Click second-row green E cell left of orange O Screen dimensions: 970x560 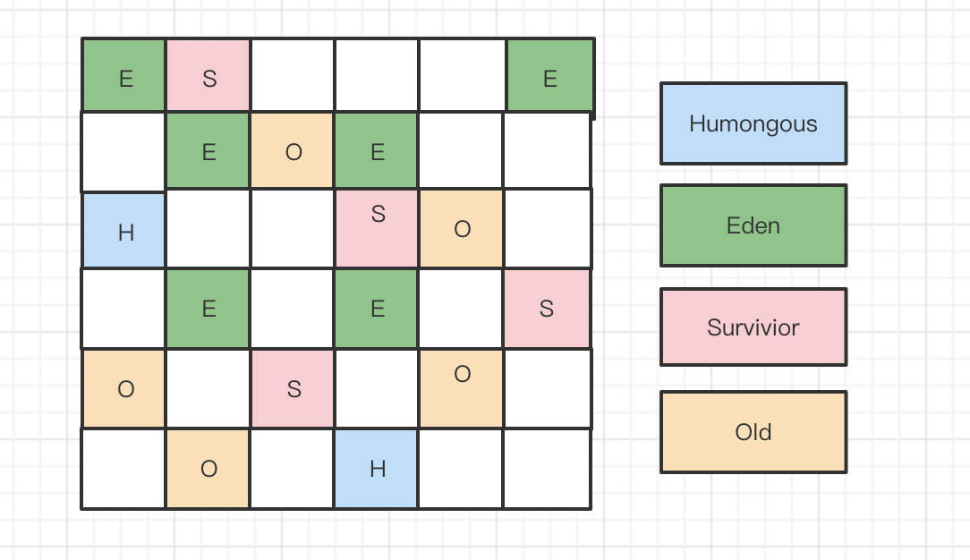click(x=208, y=150)
